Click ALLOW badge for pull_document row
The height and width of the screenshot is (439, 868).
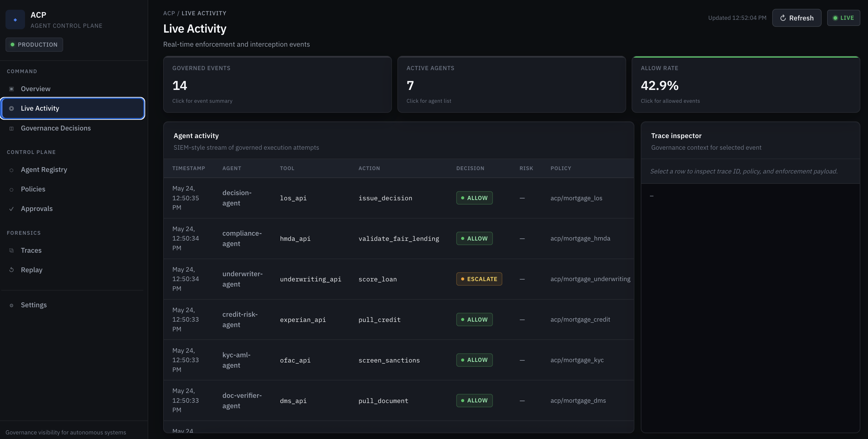[474, 401]
